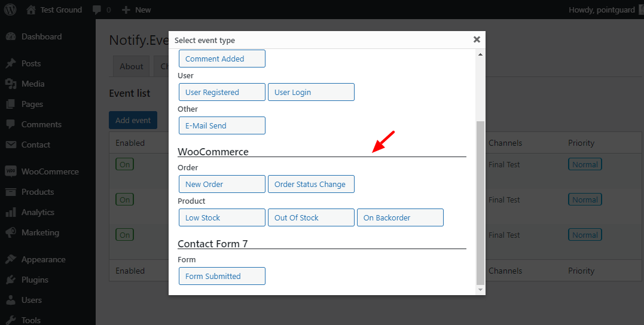Click the dialog scrollbar up arrow
644x325 pixels.
[480, 54]
